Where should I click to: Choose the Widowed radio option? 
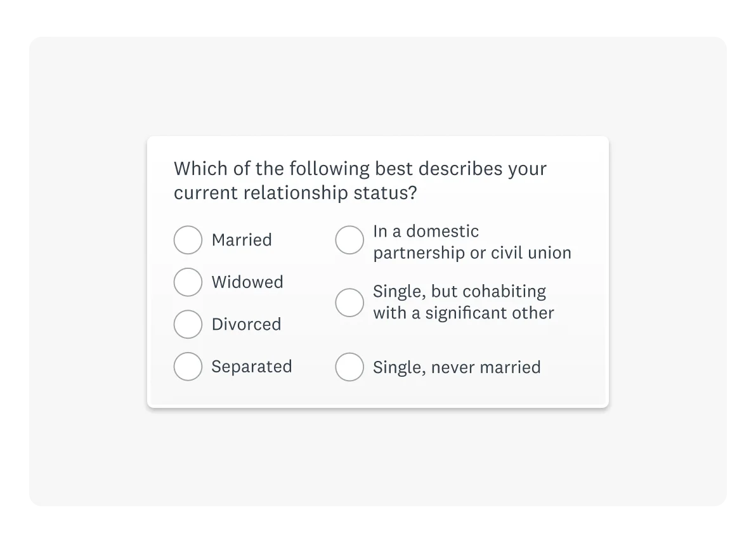click(188, 282)
